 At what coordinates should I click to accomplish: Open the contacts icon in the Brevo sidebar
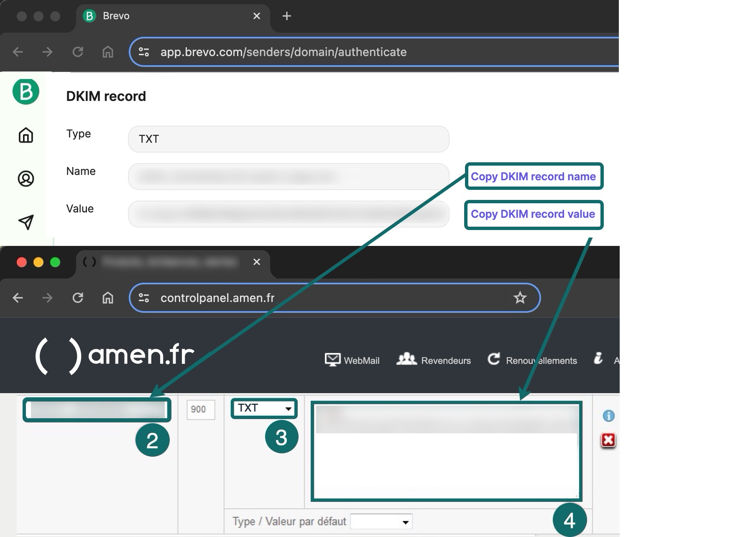[26, 179]
